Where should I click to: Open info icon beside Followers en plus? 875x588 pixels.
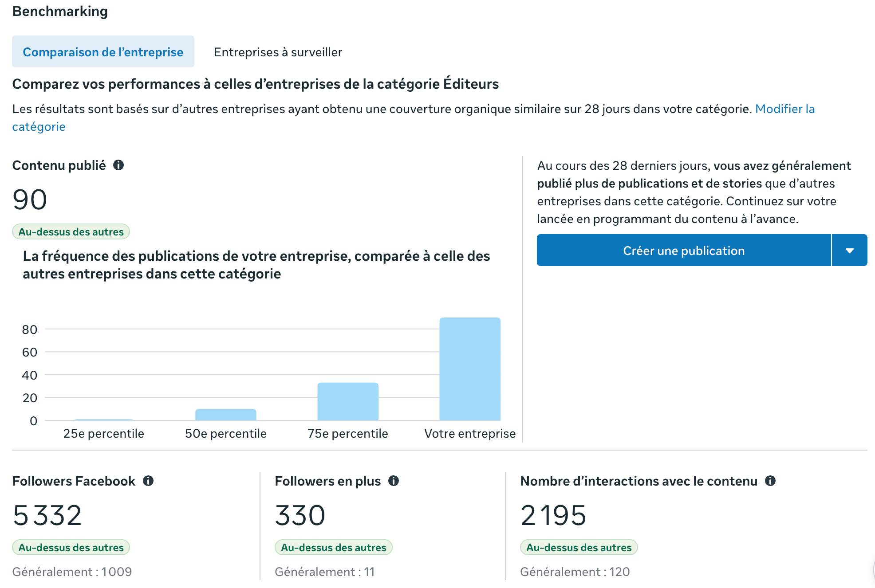click(x=394, y=481)
